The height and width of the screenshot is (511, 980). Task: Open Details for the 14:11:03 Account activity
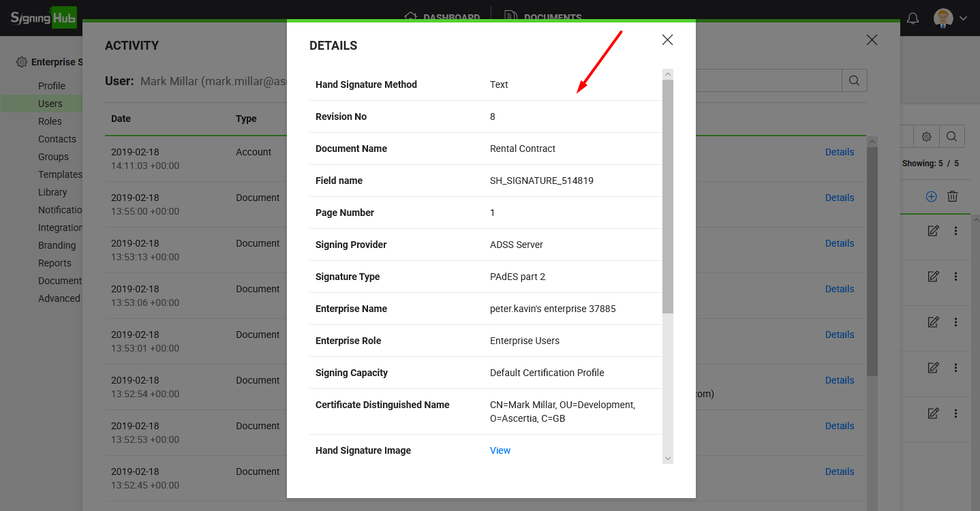pos(839,152)
